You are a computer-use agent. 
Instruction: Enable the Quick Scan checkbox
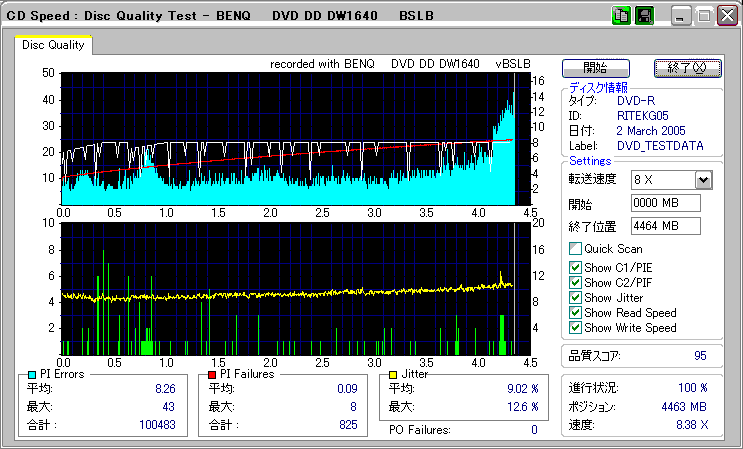575,249
